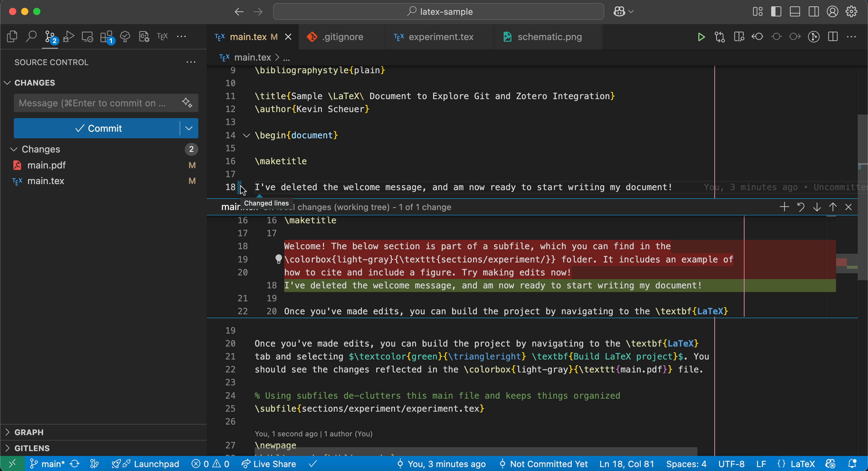Switch to the experiment.tex tab
The width and height of the screenshot is (868, 471).
pos(440,37)
